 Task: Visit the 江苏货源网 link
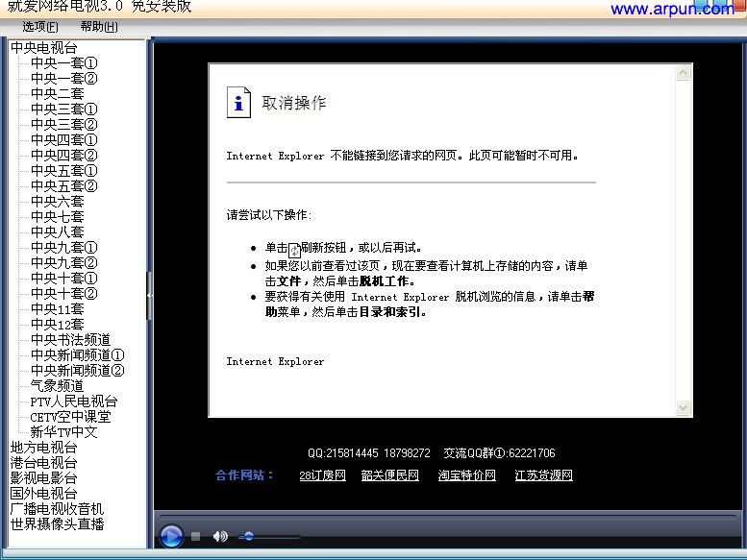click(543, 475)
